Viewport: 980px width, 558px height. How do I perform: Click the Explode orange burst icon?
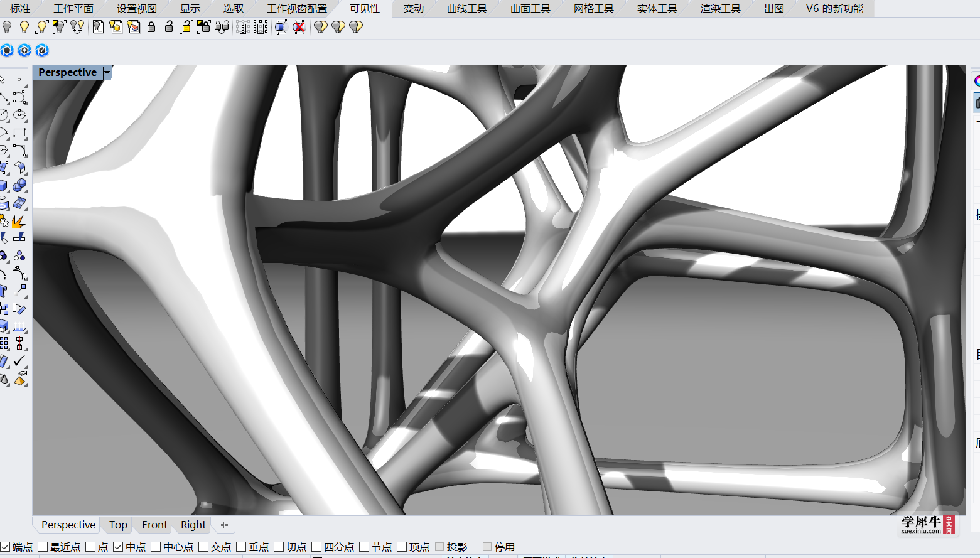[x=20, y=221]
